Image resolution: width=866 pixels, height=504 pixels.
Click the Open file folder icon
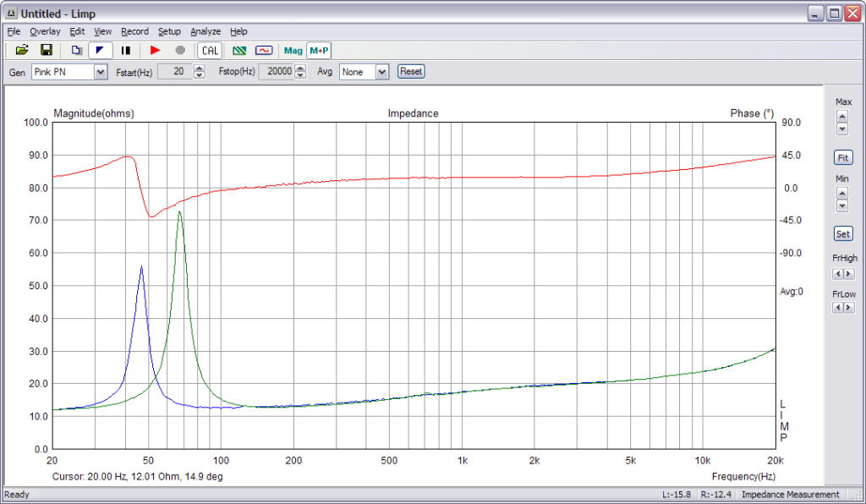coord(22,51)
